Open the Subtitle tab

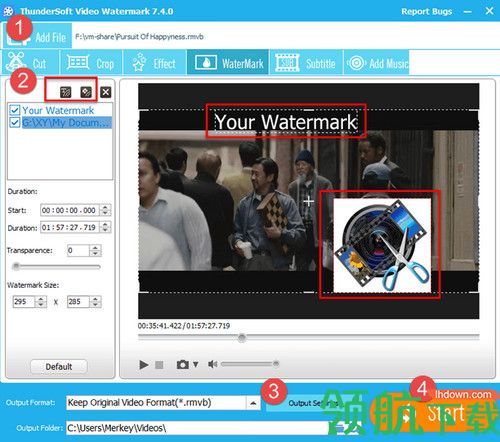click(x=306, y=62)
